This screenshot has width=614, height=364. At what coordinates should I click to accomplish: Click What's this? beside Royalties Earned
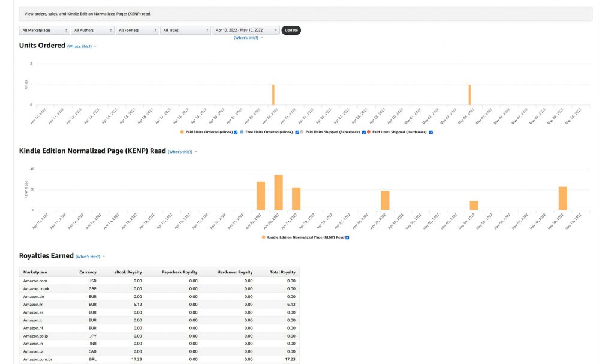(88, 257)
